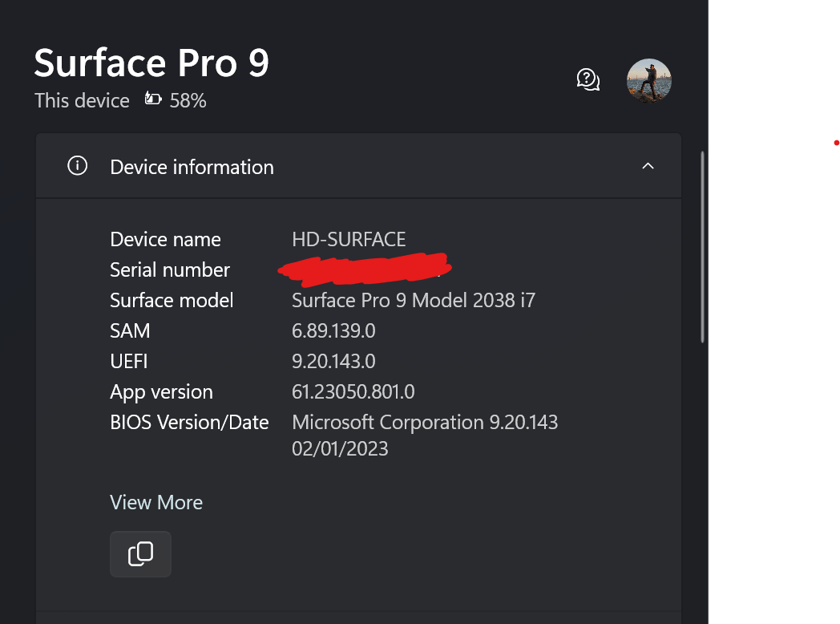Click the UEFI version 9.20.143.0 value

(333, 361)
